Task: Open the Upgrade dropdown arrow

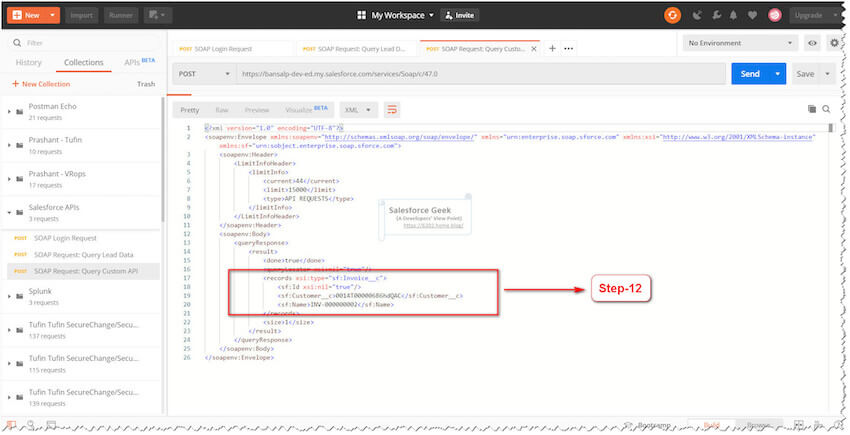Action: pyautogui.click(x=835, y=15)
